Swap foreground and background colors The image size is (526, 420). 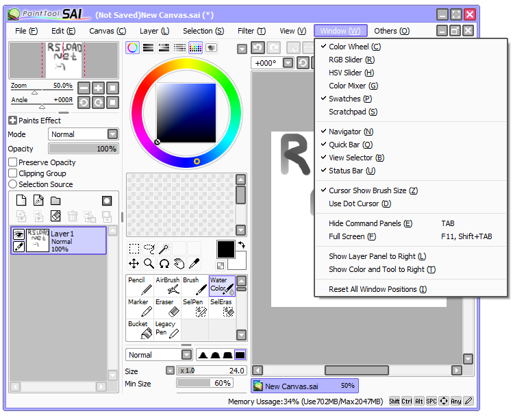(x=242, y=245)
